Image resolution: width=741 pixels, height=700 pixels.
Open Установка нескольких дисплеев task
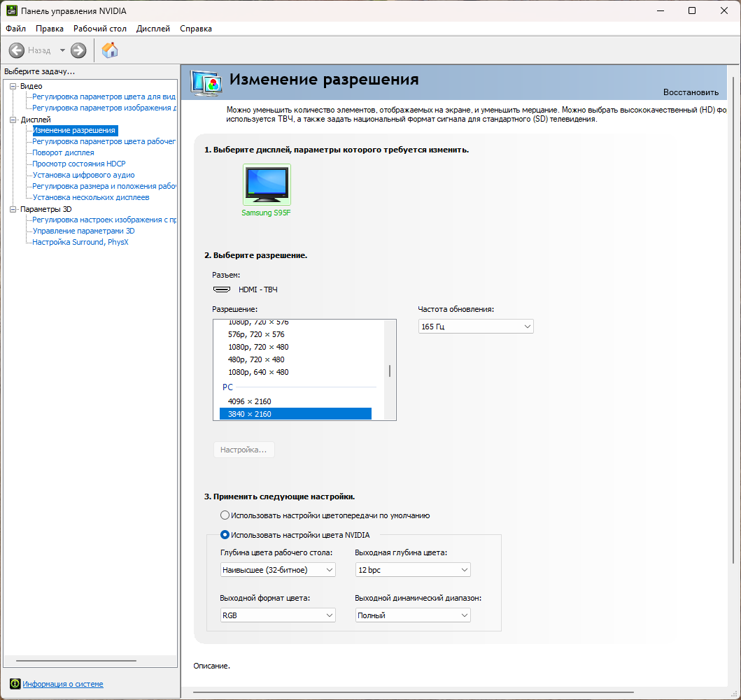pyautogui.click(x=91, y=197)
